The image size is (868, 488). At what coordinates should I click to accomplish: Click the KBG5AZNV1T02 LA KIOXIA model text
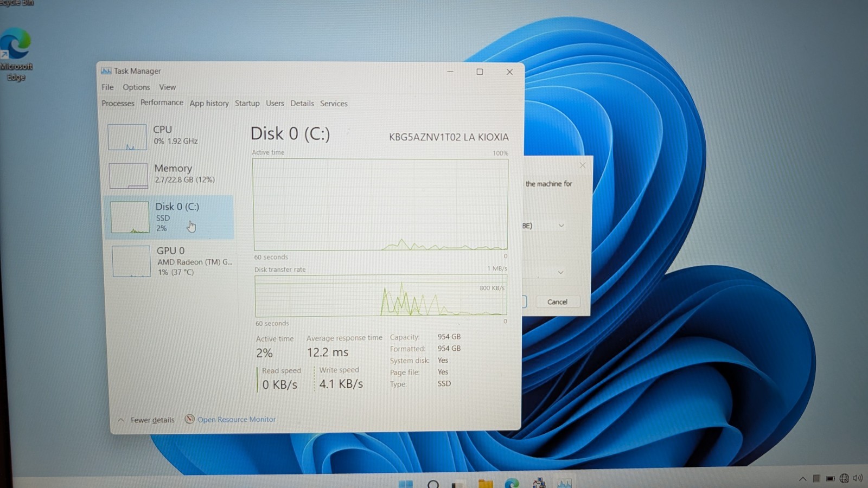click(x=449, y=137)
